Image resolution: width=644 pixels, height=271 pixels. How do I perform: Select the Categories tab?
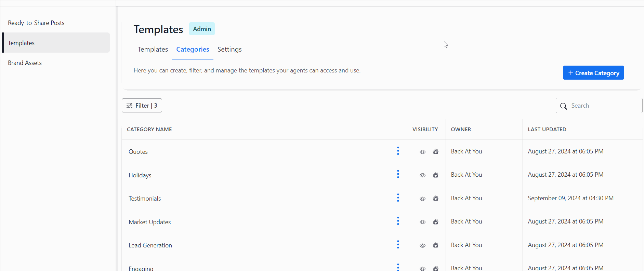point(193,49)
